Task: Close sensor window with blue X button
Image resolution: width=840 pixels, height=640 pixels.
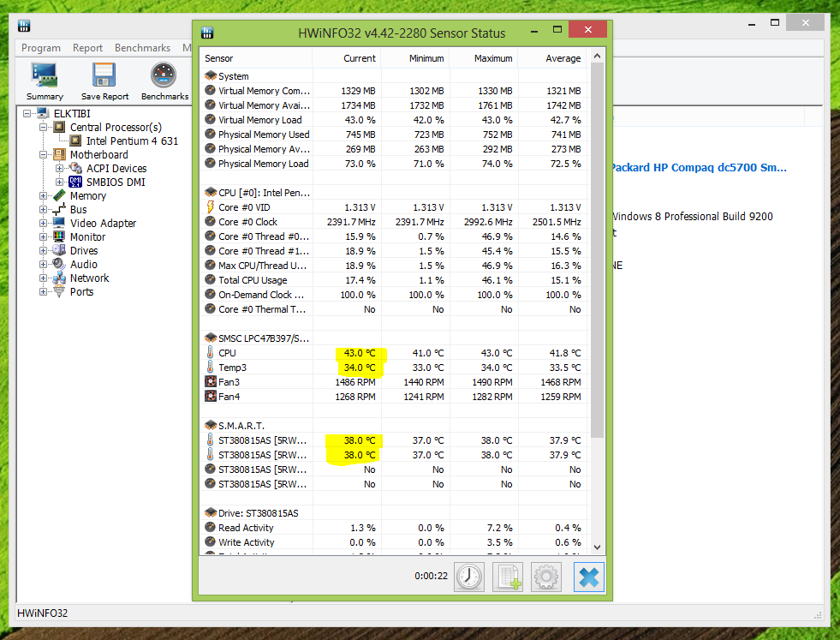Action: [588, 577]
